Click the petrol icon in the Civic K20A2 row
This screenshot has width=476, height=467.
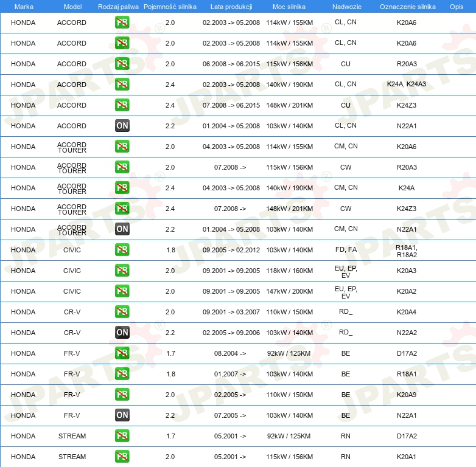pyautogui.click(x=122, y=291)
